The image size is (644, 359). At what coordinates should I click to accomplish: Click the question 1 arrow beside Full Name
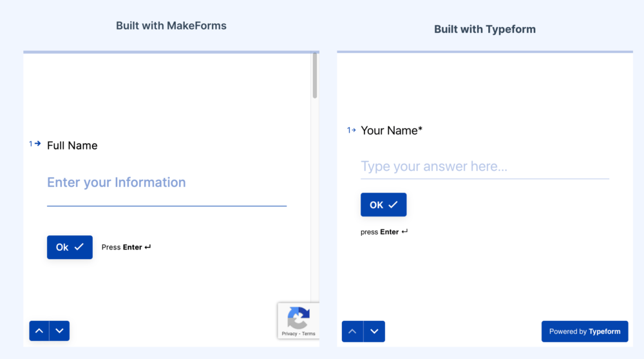[35, 144]
